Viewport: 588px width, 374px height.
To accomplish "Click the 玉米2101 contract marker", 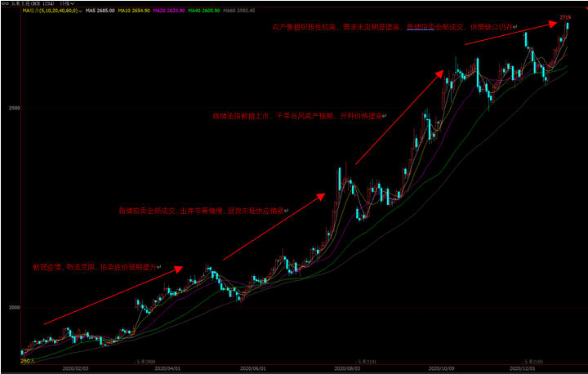I will click(x=367, y=362).
